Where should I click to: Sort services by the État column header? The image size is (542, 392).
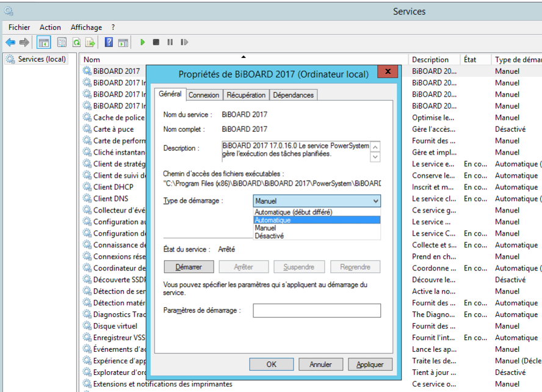coord(475,59)
